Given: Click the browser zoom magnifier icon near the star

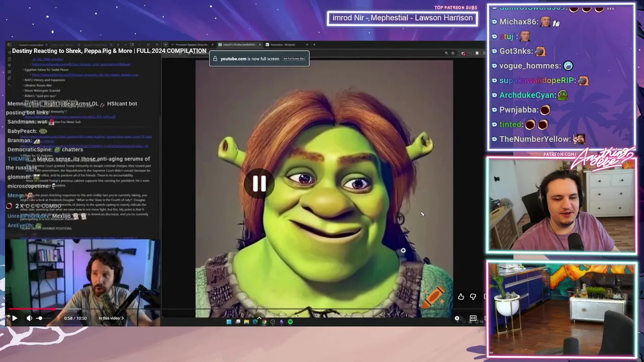Looking at the screenshot, I should tap(446, 53).
